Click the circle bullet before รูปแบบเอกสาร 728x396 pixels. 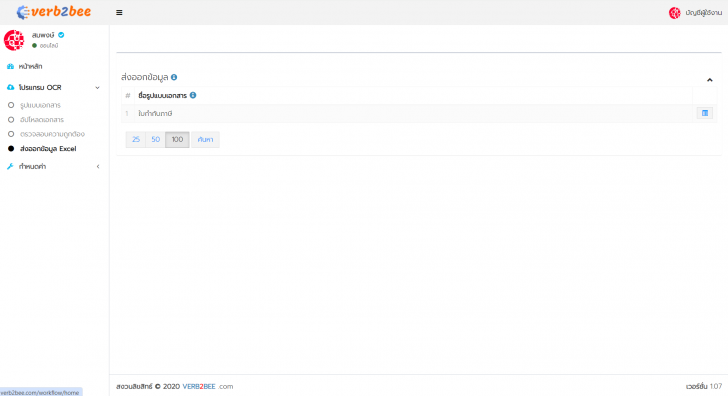[x=11, y=105]
